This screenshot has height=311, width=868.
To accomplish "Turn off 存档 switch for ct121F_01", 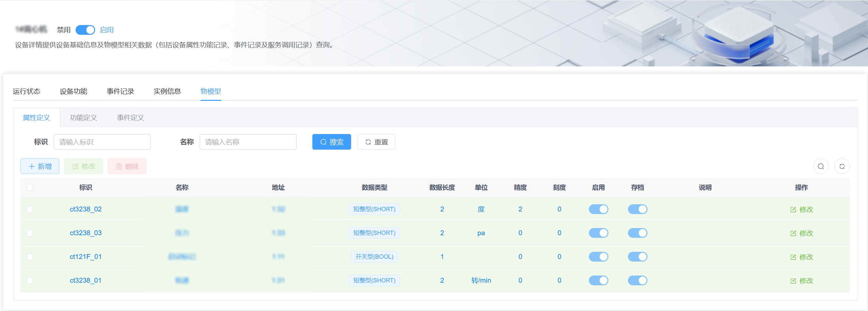I will (x=637, y=257).
